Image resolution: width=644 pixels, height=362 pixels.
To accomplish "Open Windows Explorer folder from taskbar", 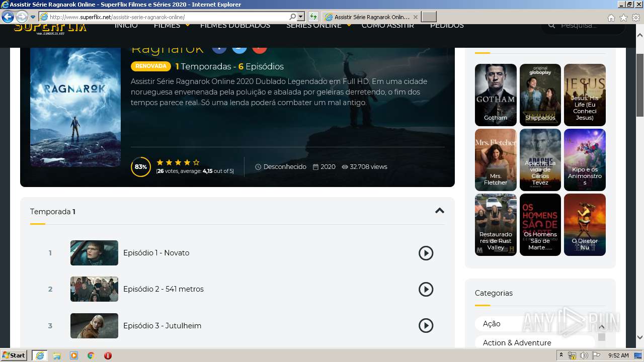I will pyautogui.click(x=57, y=355).
